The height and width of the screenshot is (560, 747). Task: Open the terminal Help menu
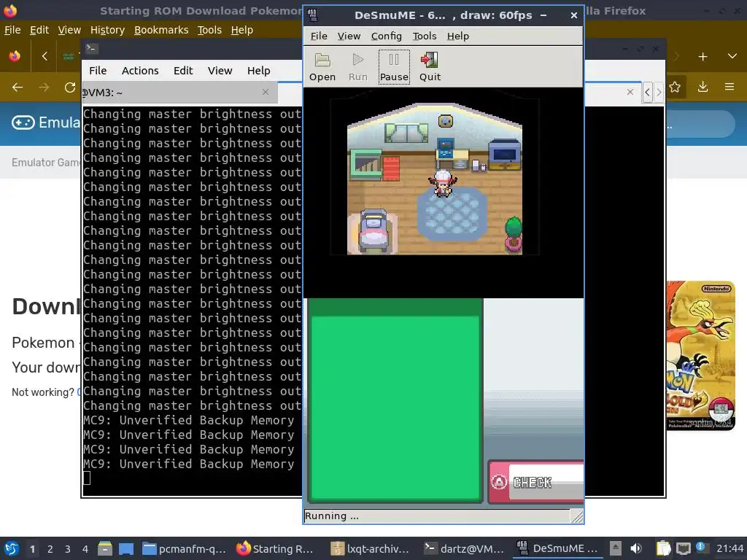coord(259,71)
